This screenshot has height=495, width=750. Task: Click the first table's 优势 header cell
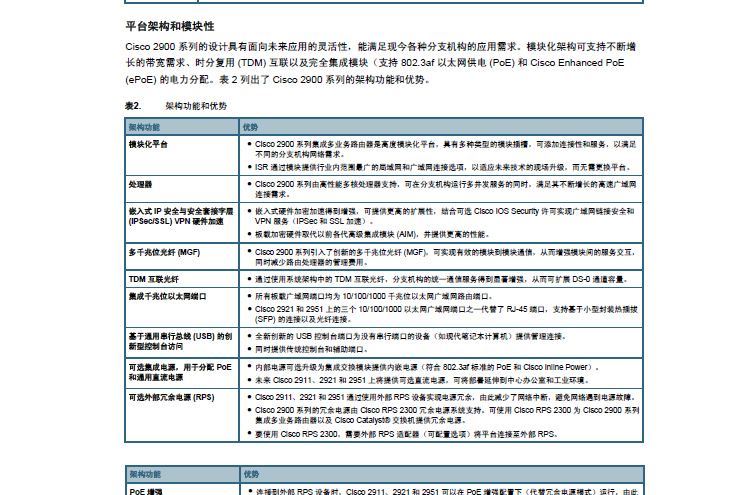(x=441, y=127)
